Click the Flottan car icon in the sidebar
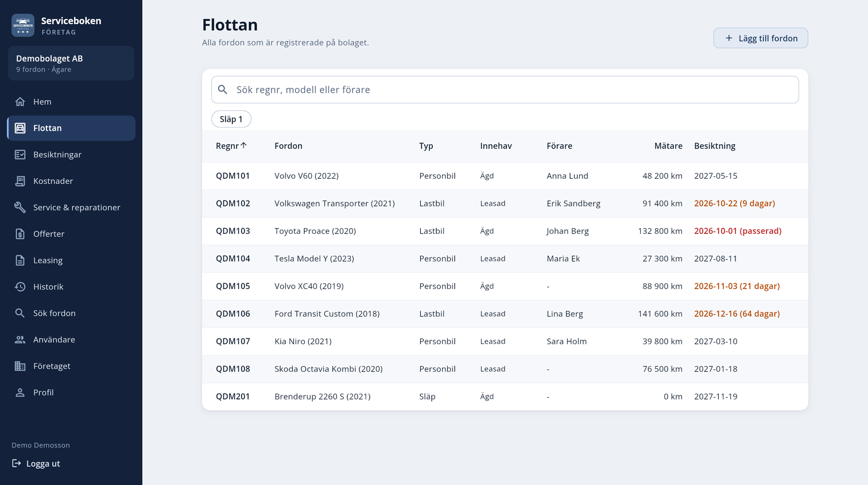The height and width of the screenshot is (485, 868). click(x=20, y=128)
